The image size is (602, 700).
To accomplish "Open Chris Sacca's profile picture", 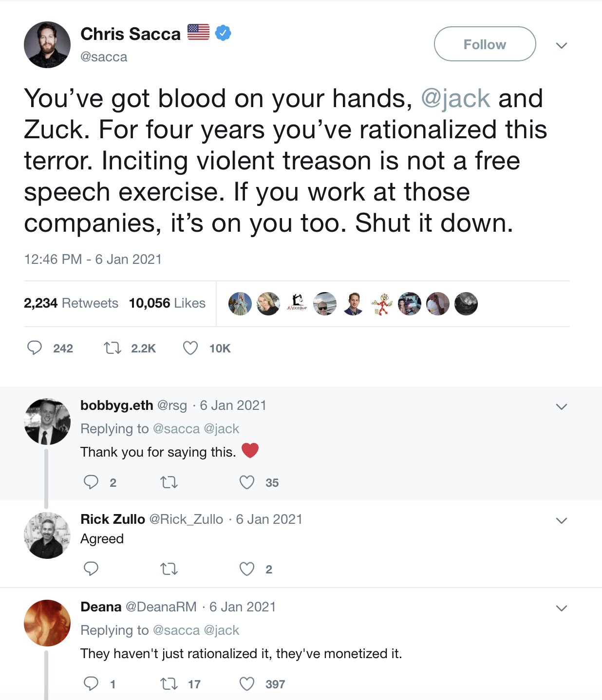I will (47, 45).
